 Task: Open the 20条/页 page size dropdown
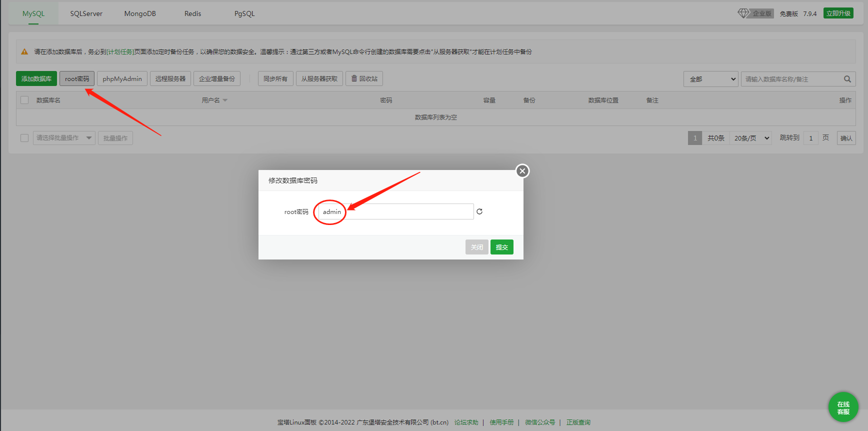pyautogui.click(x=750, y=138)
